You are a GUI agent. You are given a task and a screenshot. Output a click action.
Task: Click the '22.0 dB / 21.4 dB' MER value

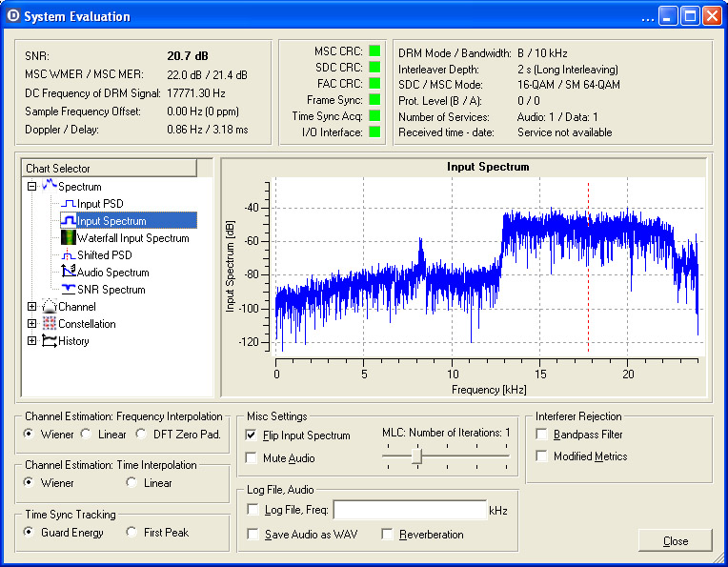pyautogui.click(x=207, y=74)
